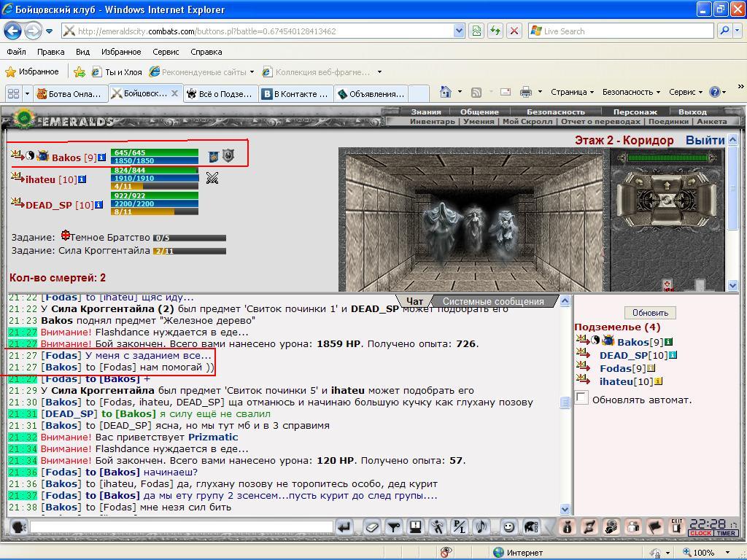The width and height of the screenshot is (747, 560).
Task: Open the 'Избранное' menu in menu bar
Action: (121, 52)
